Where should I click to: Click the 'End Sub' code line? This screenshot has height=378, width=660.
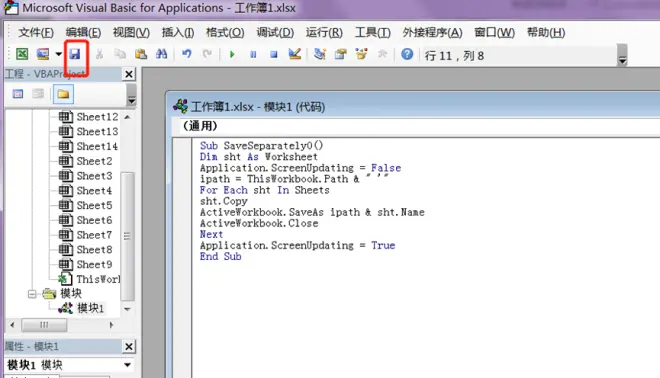221,256
